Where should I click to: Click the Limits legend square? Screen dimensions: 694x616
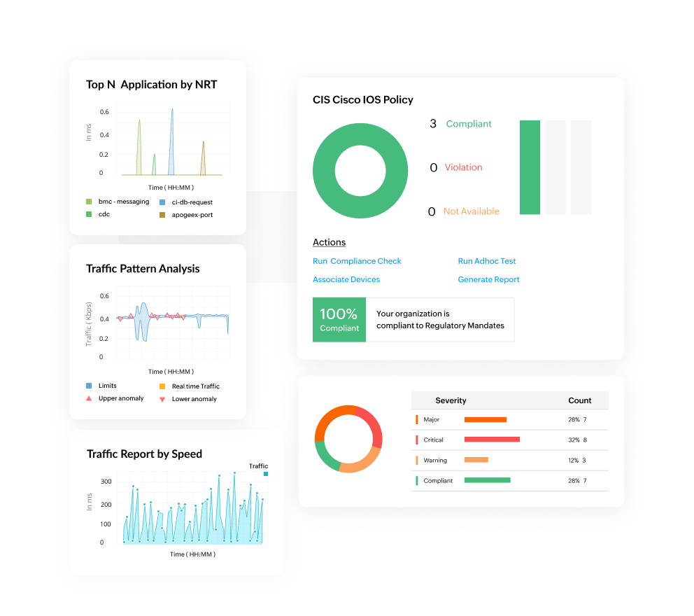coord(89,386)
